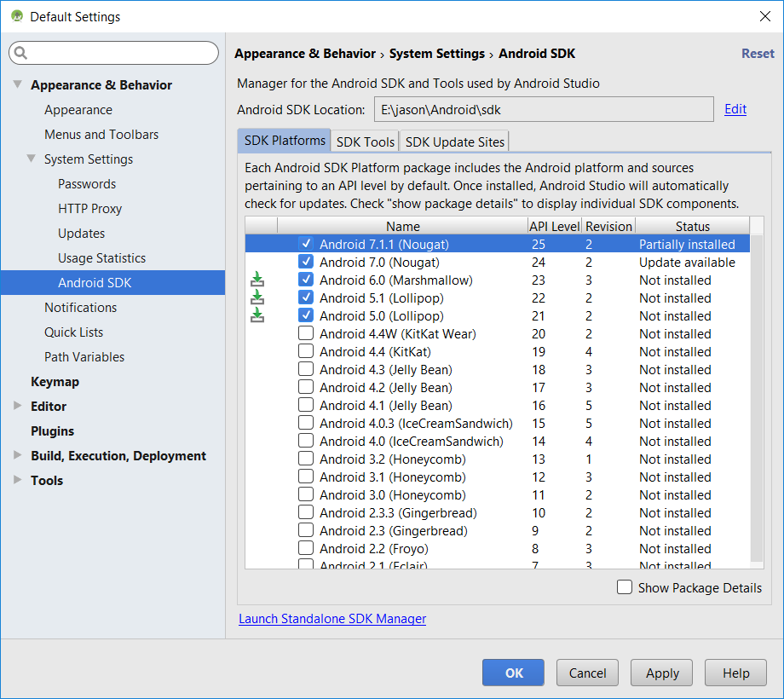Click the Cancel button
This screenshot has height=699, width=784.
point(587,673)
